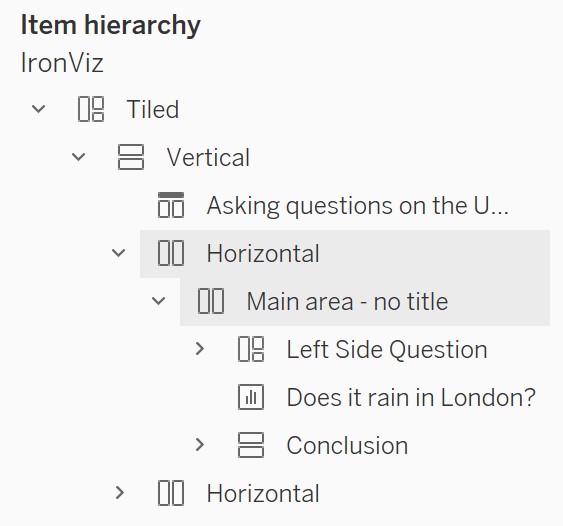Expand the bottom Horizontal node
The width and height of the screenshot is (563, 526).
120,493
